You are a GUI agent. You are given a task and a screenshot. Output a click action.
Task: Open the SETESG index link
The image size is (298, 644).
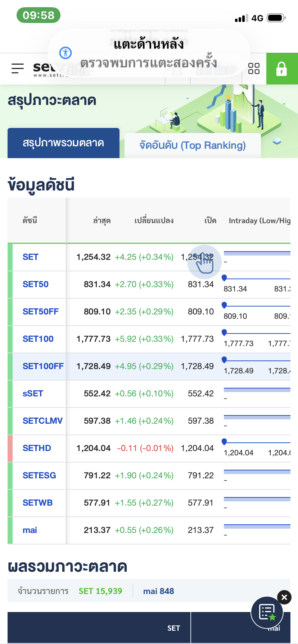click(x=39, y=475)
